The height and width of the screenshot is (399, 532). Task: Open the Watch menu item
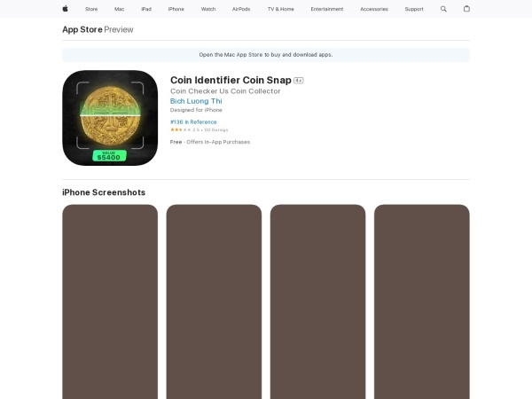(208, 9)
